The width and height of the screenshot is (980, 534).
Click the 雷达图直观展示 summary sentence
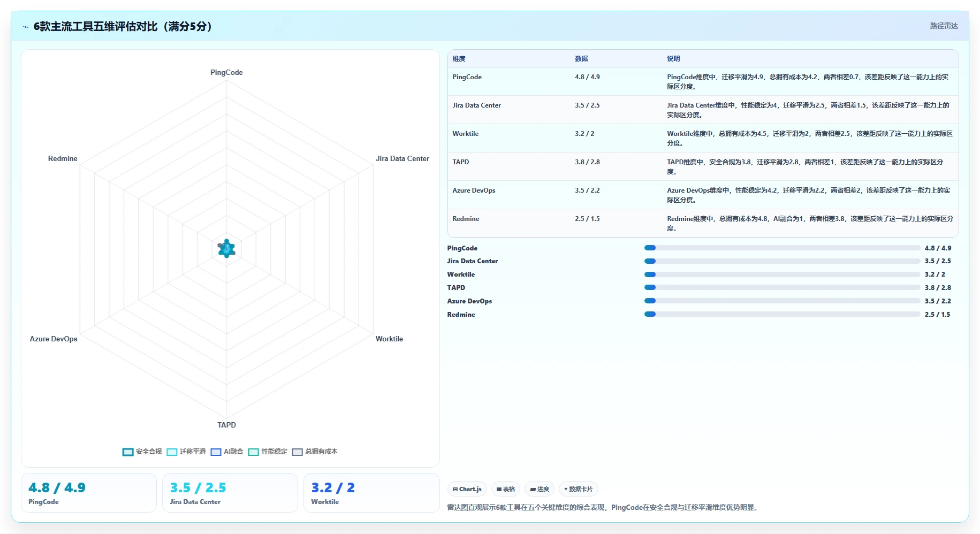click(603, 508)
